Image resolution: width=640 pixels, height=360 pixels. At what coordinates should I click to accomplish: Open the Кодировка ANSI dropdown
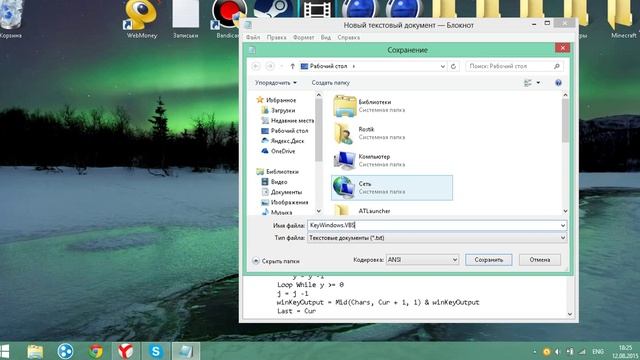coord(423,260)
